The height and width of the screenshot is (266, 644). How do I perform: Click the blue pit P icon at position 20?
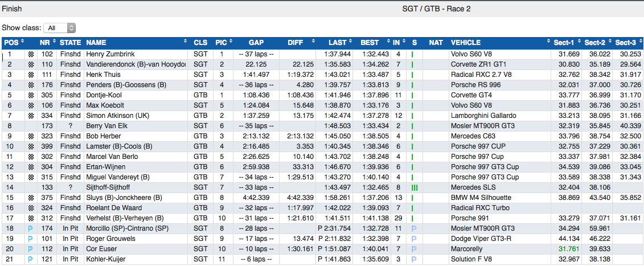click(31, 249)
